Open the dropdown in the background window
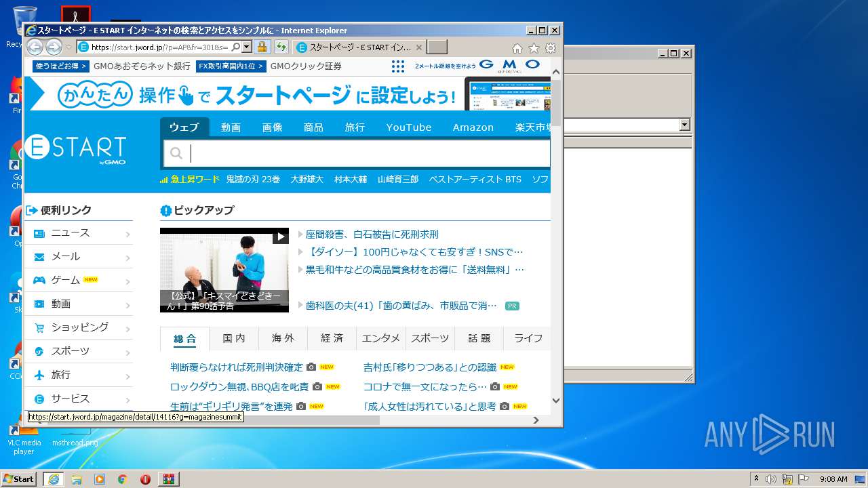Viewport: 868px width, 488px height. tap(684, 125)
